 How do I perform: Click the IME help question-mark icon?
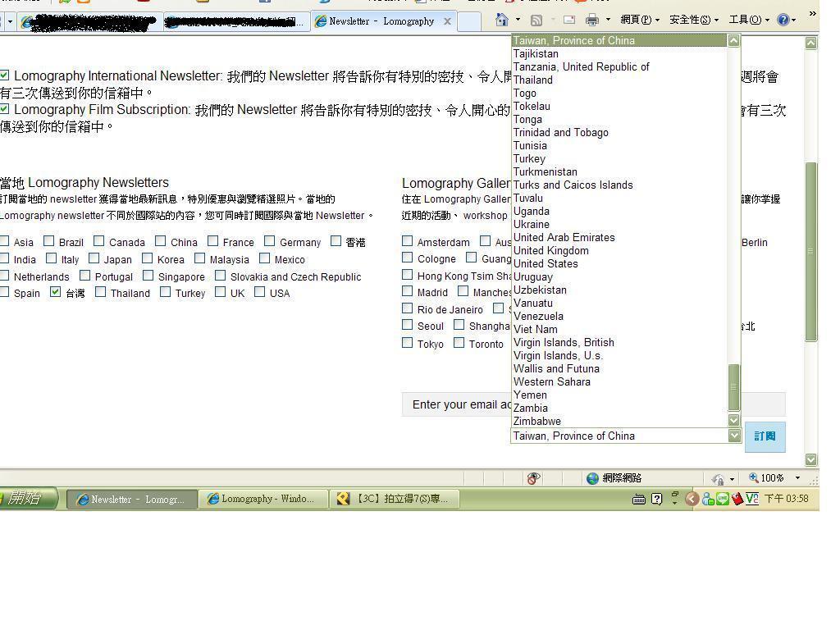(x=657, y=500)
